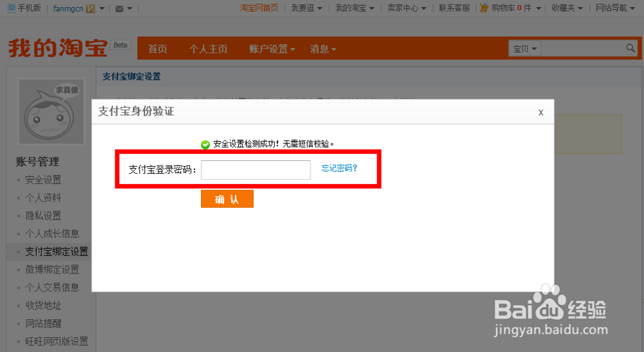This screenshot has height=352, width=644.
Task: Open the 网站导航 dropdown
Action: point(615,8)
